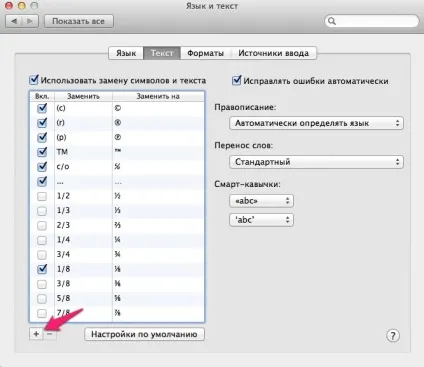
Task: Select the 2/3 text in the list
Action: point(63,225)
